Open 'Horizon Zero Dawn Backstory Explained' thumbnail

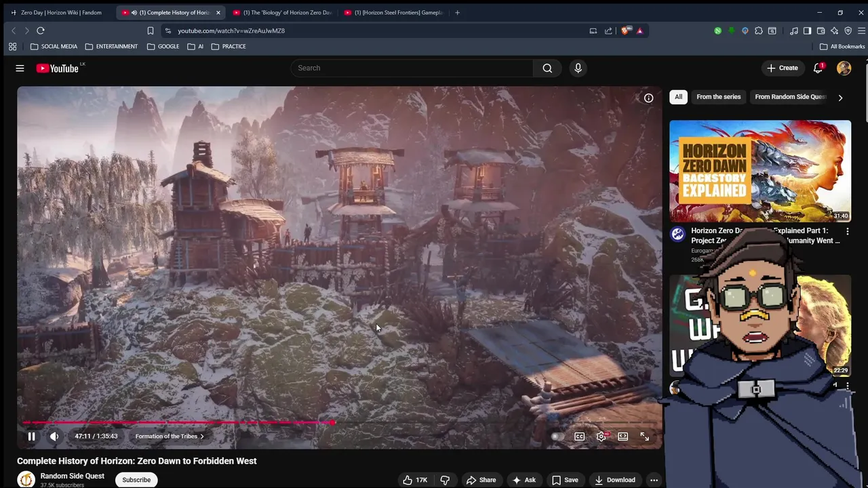[x=760, y=171]
